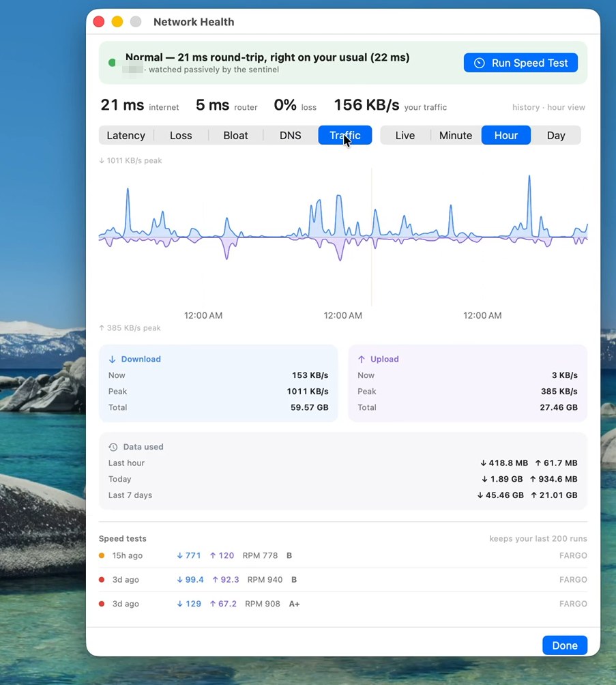Click FARGO on the 15h ago row

point(573,555)
